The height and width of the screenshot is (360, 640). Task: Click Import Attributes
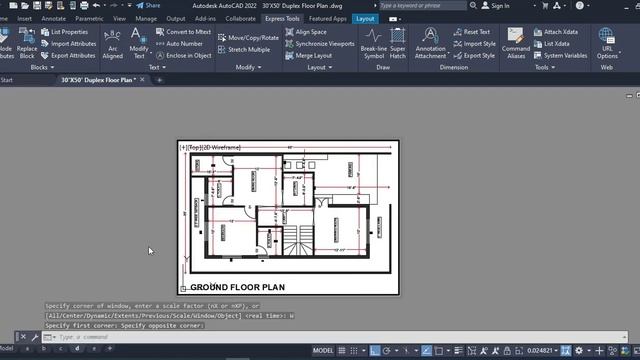point(69,44)
